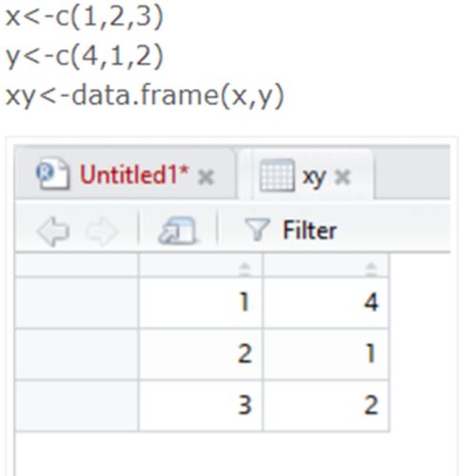Click the R script file icon on Untitled1 tab
461x476 pixels.
[52, 173]
